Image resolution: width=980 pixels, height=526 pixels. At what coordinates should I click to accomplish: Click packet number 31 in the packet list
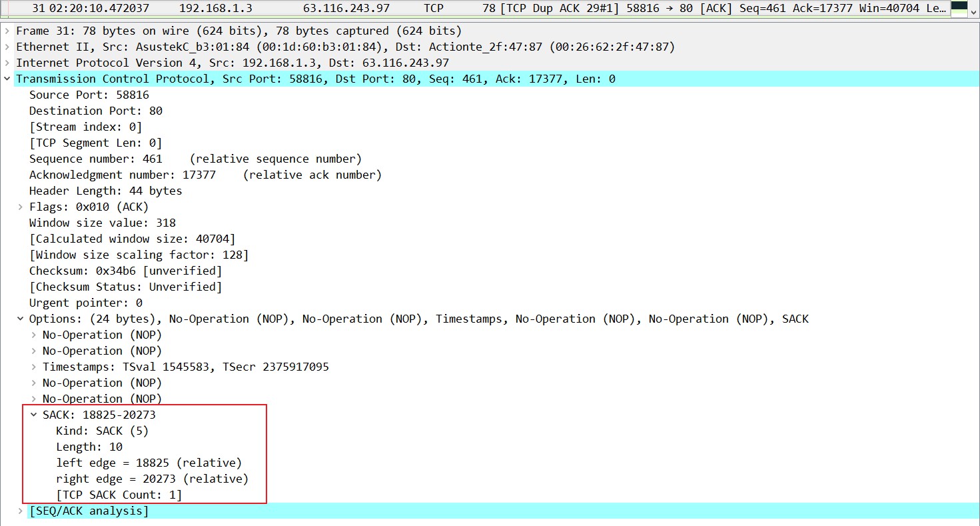pos(38,9)
